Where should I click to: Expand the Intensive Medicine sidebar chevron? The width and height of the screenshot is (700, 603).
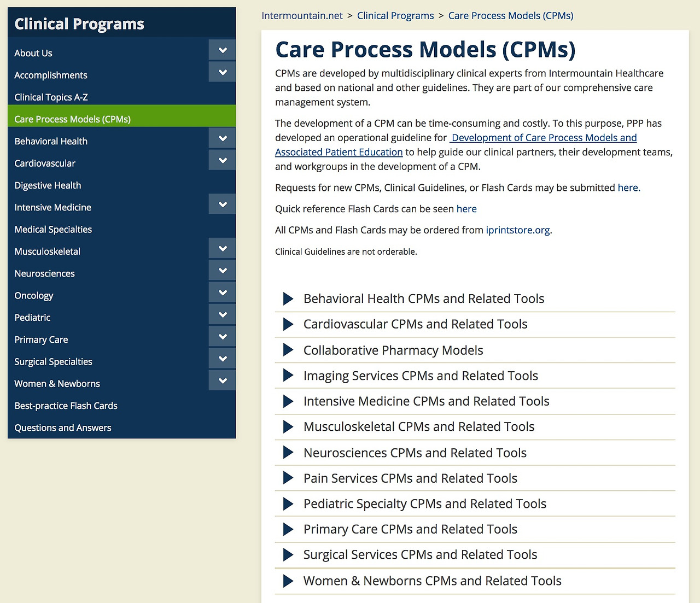coord(222,204)
